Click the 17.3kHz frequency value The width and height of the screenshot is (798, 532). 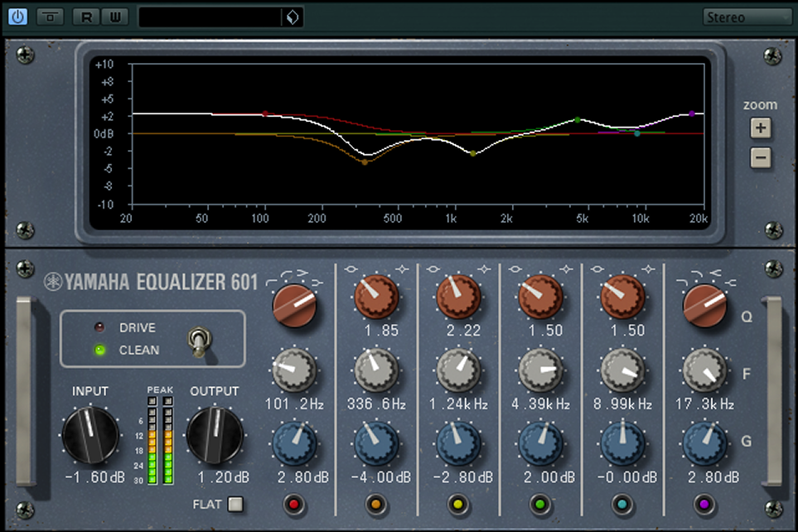pyautogui.click(x=705, y=404)
